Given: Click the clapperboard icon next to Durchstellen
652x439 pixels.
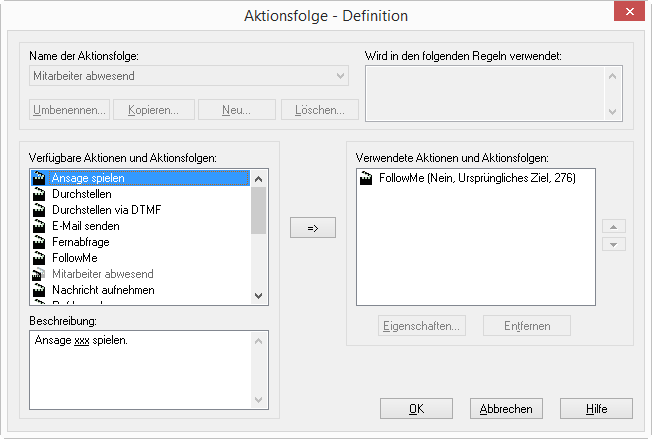Looking at the screenshot, I should pos(40,194).
